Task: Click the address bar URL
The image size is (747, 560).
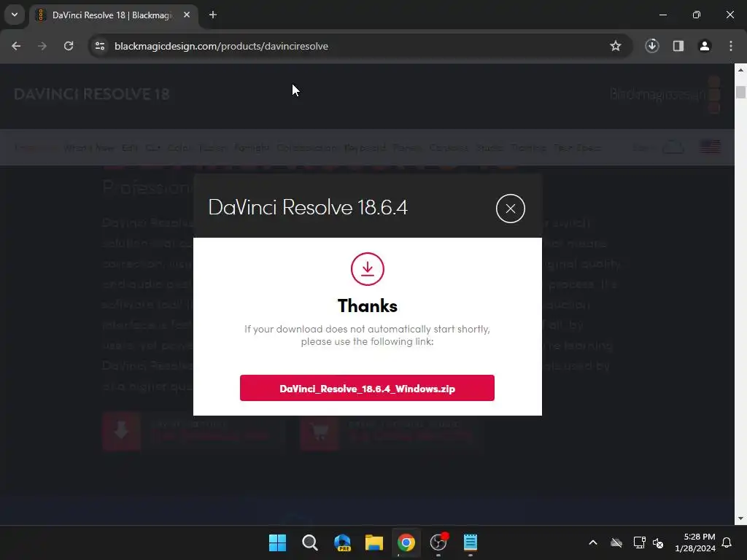Action: click(x=221, y=46)
